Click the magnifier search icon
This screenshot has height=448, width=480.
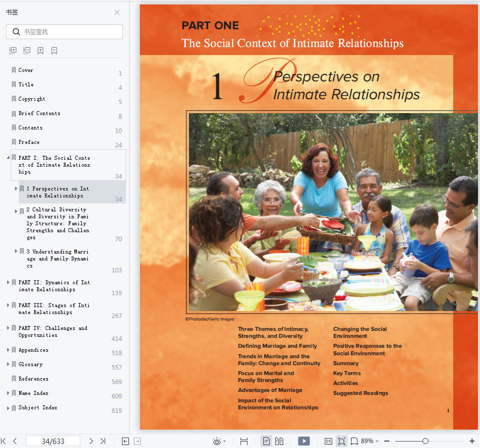tap(16, 32)
